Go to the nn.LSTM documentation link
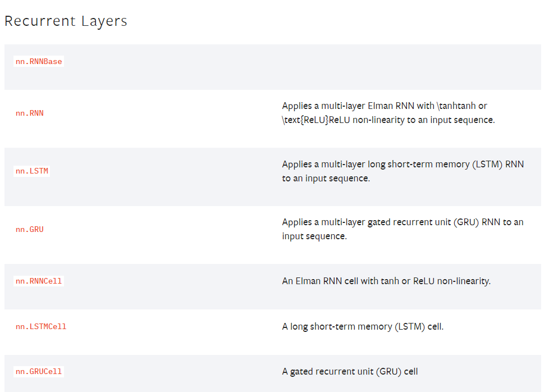Image resolution: width=549 pixels, height=392 pixels. click(x=32, y=171)
